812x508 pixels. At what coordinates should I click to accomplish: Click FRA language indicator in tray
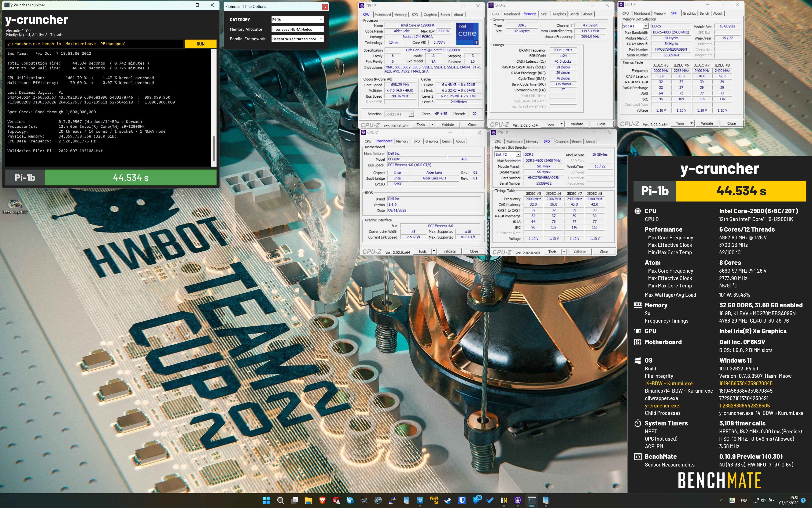[x=744, y=500]
